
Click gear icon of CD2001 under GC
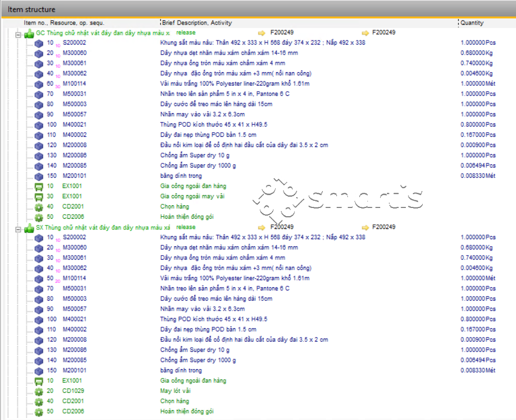pos(39,207)
